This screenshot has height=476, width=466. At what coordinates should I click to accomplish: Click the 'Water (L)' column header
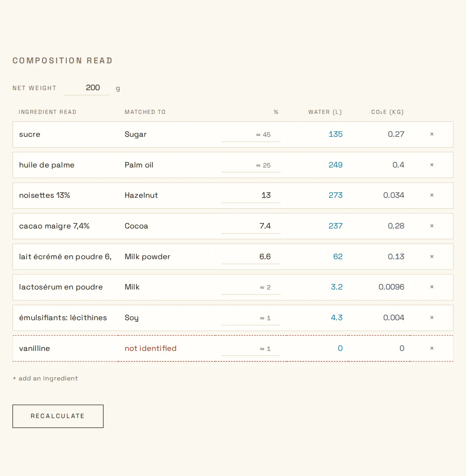click(x=325, y=112)
